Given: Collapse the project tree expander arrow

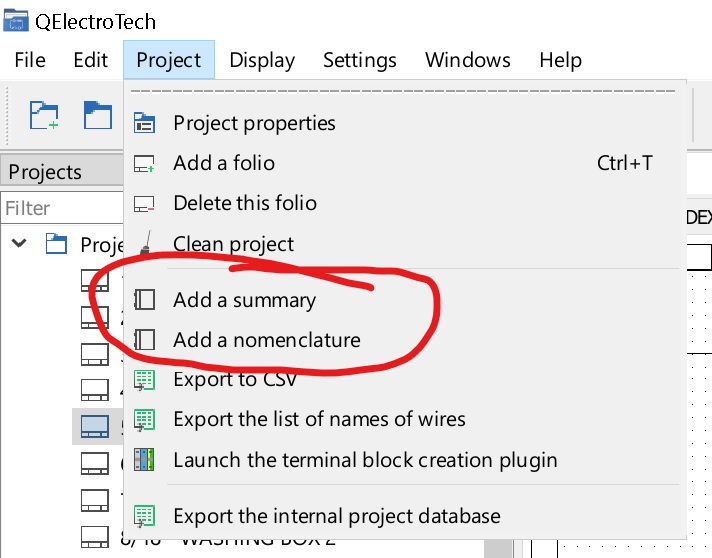Looking at the screenshot, I should [x=19, y=244].
